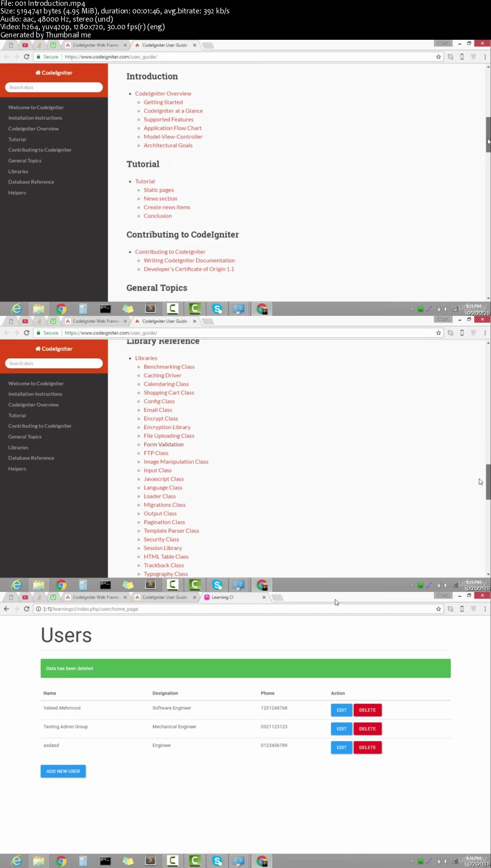Select General Topics in the Library Reference page sidebar
491x868 pixels.
(x=25, y=437)
